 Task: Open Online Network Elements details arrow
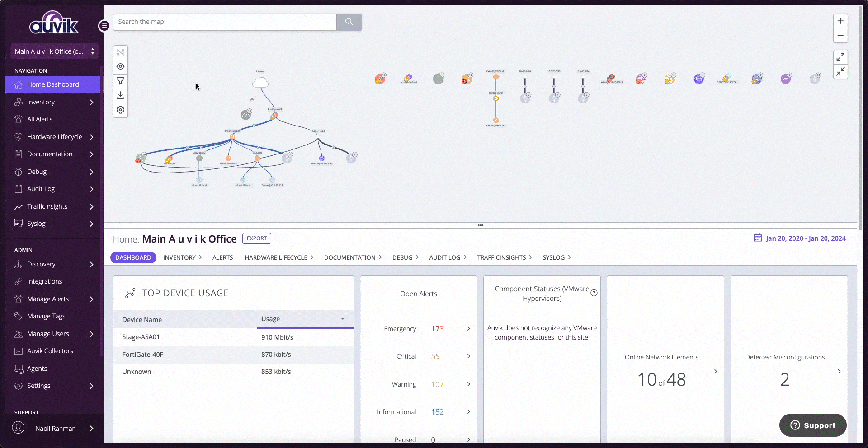coord(716,371)
